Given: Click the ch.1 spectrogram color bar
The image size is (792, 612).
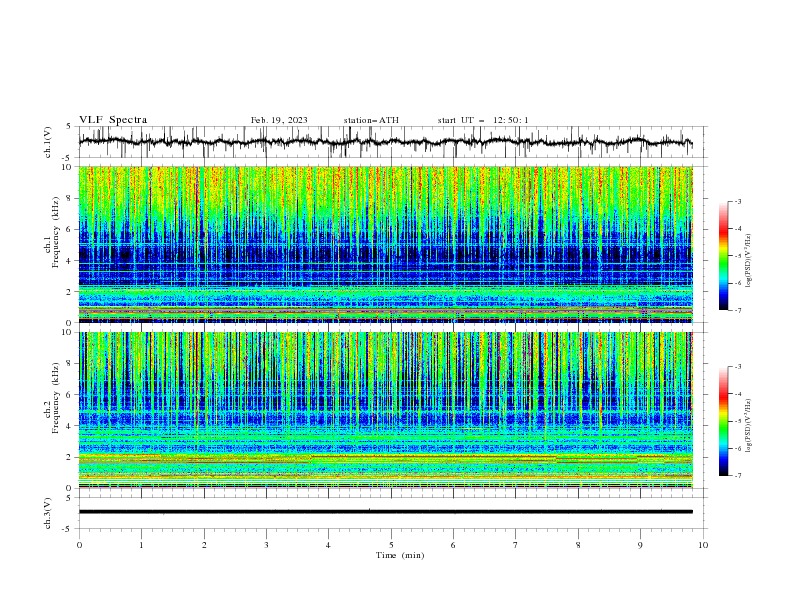Looking at the screenshot, I should (x=723, y=256).
